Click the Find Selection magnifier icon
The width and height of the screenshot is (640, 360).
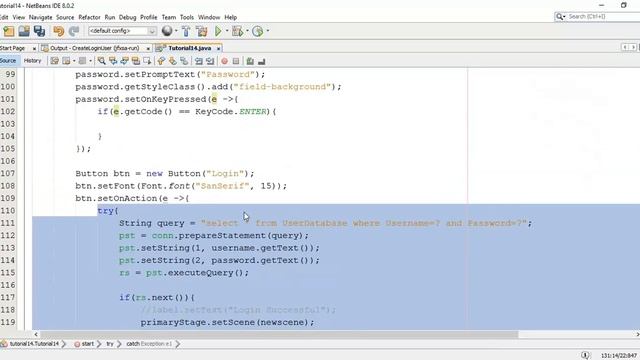pyautogui.click(x=102, y=61)
